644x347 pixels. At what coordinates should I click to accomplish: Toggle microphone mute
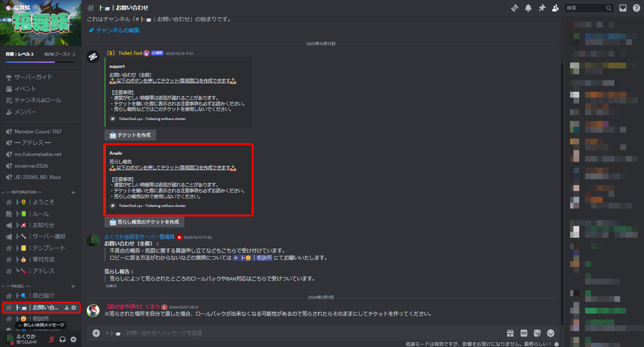coord(51,339)
